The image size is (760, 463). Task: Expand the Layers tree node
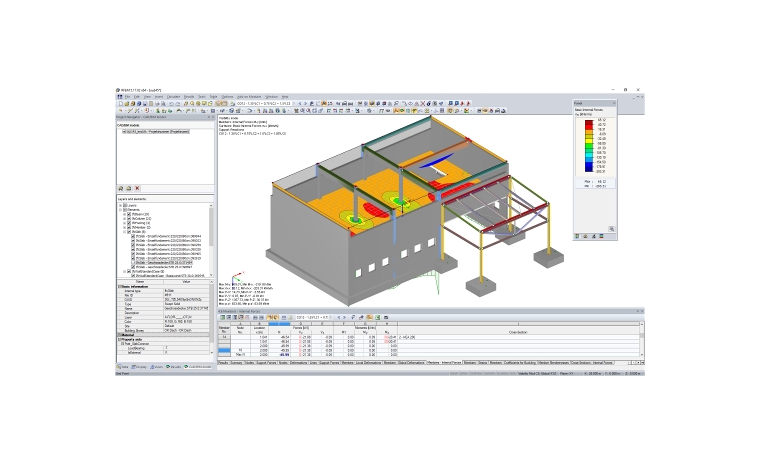(120, 206)
